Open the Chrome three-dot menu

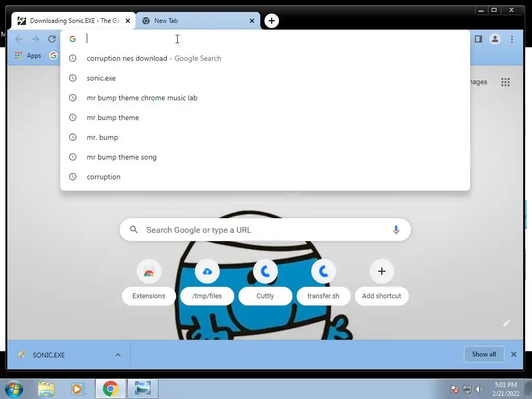pyautogui.click(x=512, y=39)
